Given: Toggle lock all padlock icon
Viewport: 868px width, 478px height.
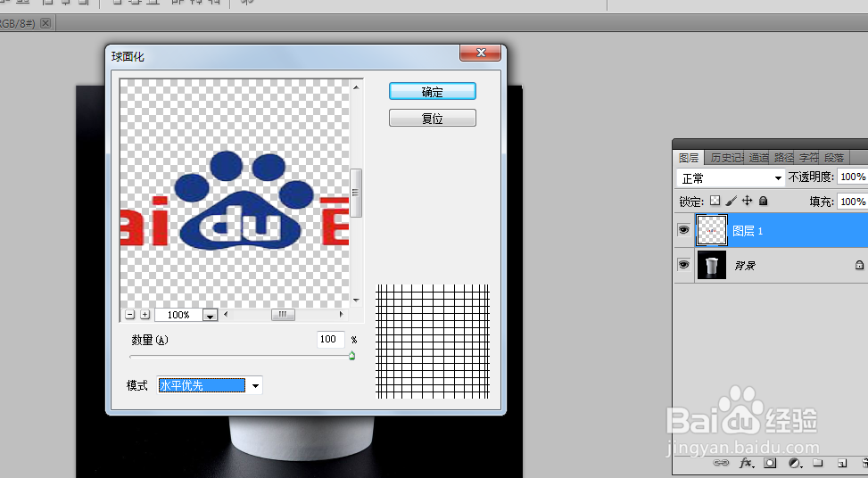Looking at the screenshot, I should (764, 201).
